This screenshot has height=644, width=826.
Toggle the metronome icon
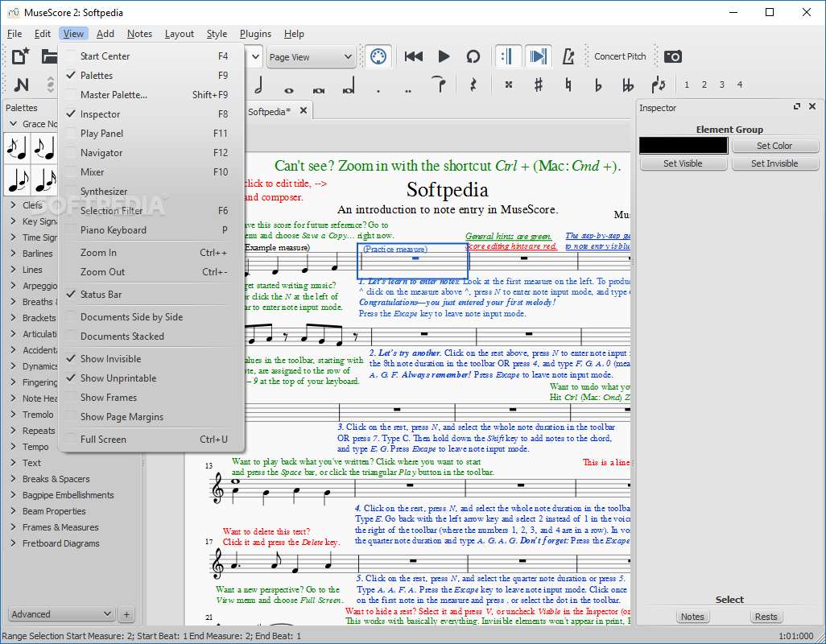568,56
